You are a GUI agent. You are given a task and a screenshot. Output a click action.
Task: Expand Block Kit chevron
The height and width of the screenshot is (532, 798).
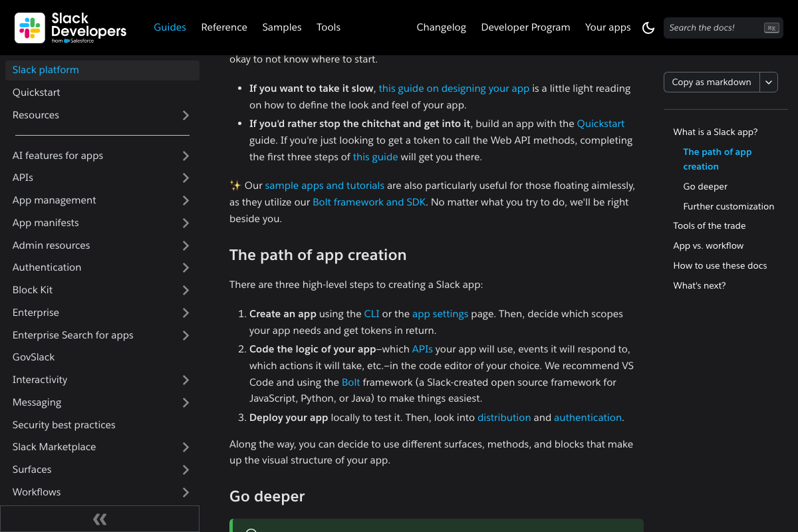186,290
